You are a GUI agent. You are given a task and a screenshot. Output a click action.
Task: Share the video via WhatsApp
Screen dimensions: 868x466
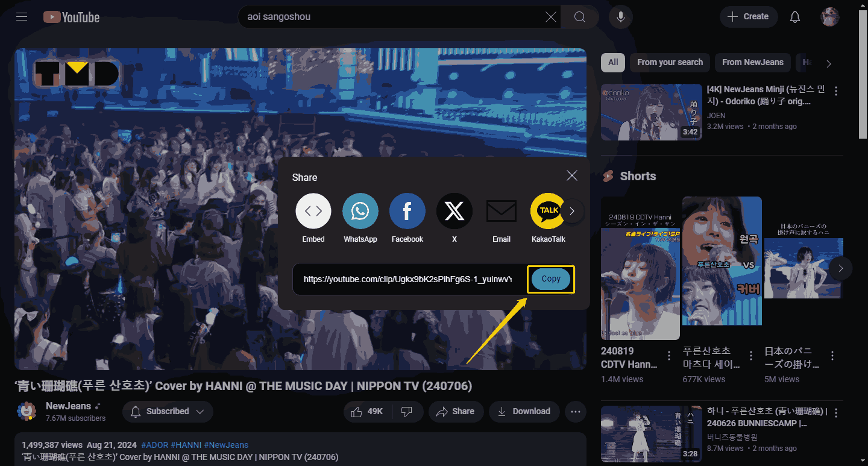pos(360,218)
